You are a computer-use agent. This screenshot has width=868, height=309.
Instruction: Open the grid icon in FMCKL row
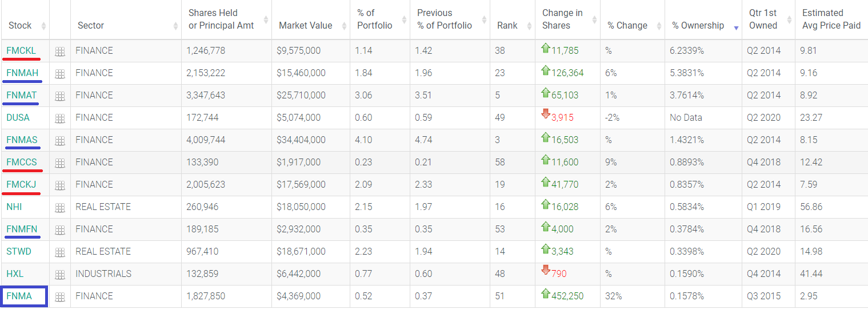[60, 51]
